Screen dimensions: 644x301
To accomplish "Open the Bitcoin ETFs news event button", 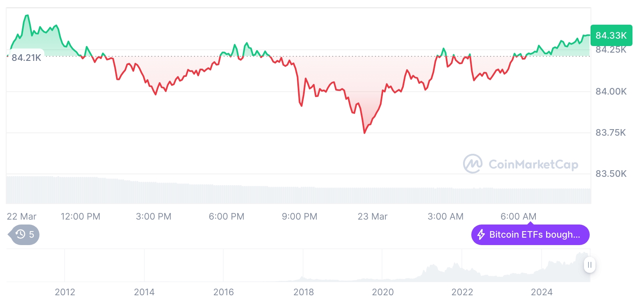I will [530, 235].
